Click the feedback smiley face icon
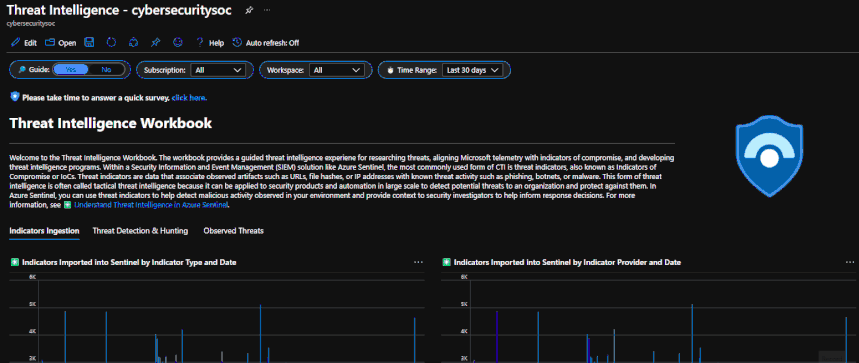This screenshot has width=859, height=363. tap(177, 42)
